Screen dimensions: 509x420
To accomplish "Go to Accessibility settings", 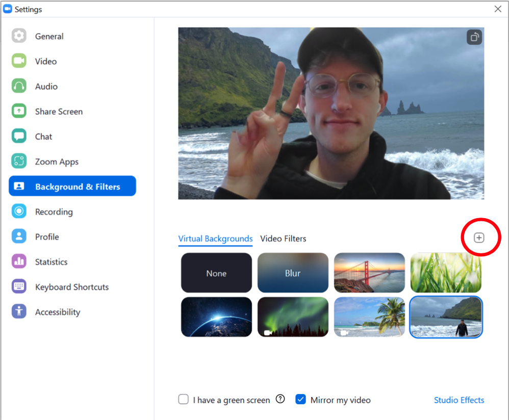I will [x=58, y=312].
